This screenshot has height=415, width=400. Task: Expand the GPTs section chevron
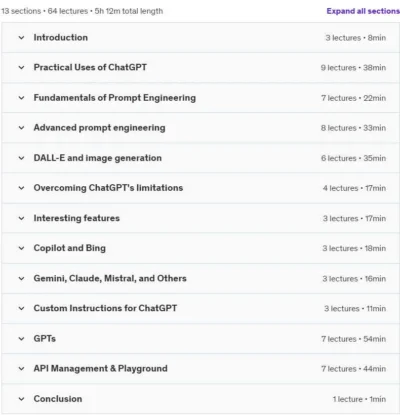pyautogui.click(x=21, y=339)
